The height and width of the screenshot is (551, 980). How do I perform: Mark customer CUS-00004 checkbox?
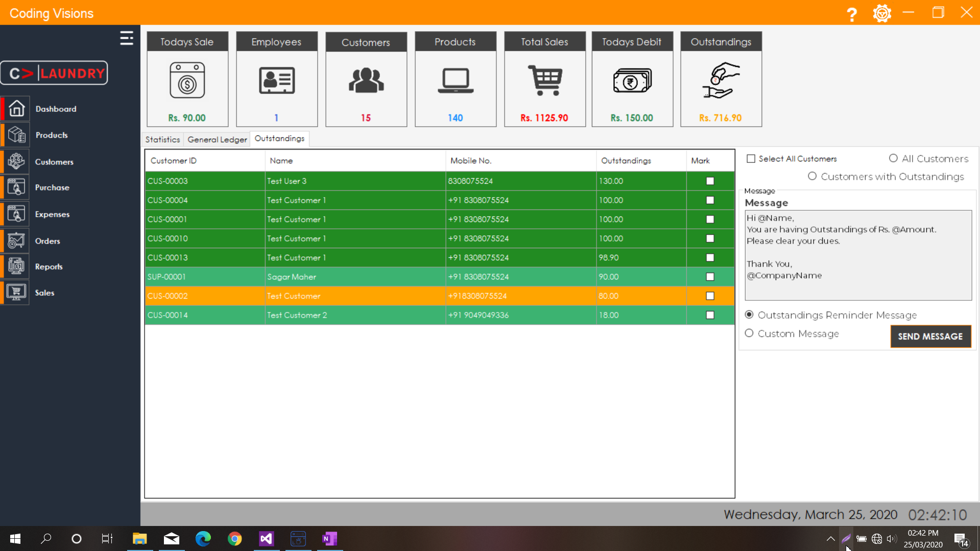coord(710,200)
